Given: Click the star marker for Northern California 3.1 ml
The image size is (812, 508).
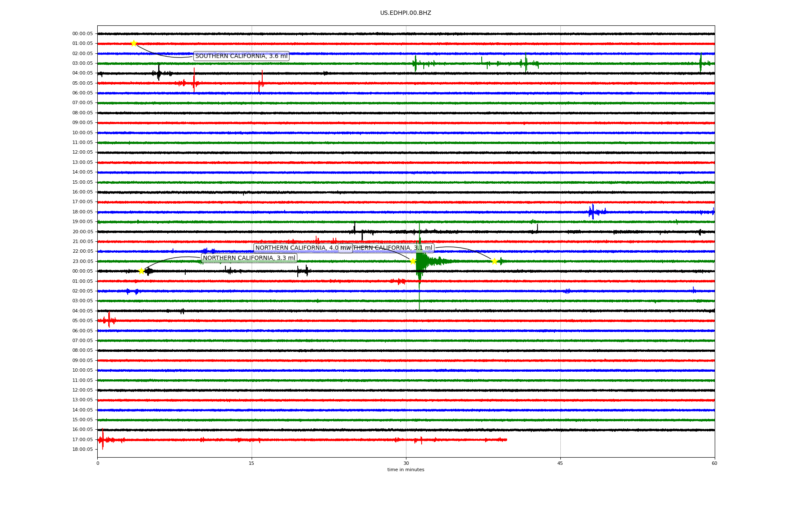Looking at the screenshot, I should click(x=494, y=261).
